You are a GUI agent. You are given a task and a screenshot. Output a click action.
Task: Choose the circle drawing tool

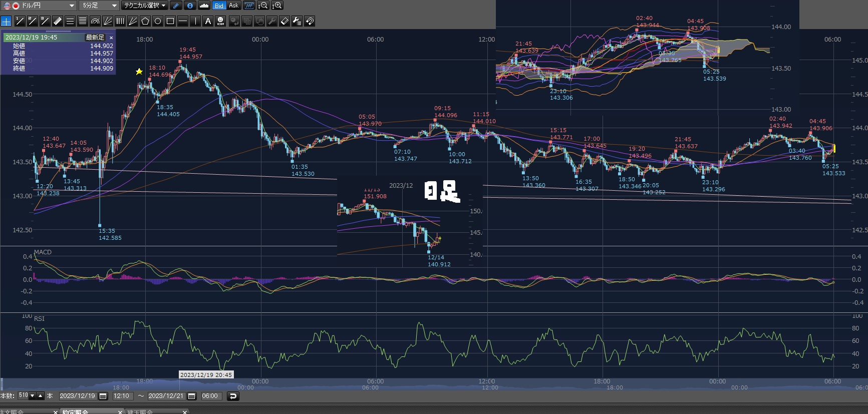[158, 21]
